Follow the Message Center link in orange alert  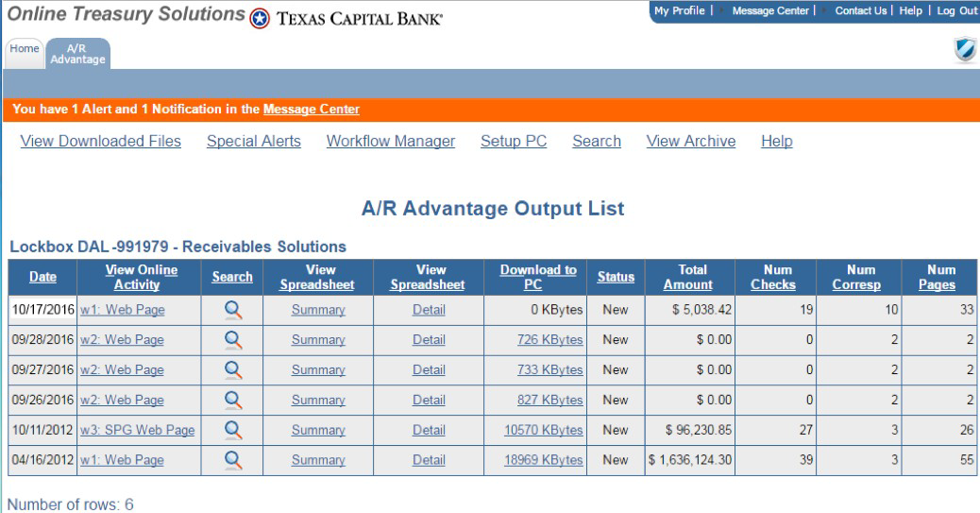(x=312, y=109)
